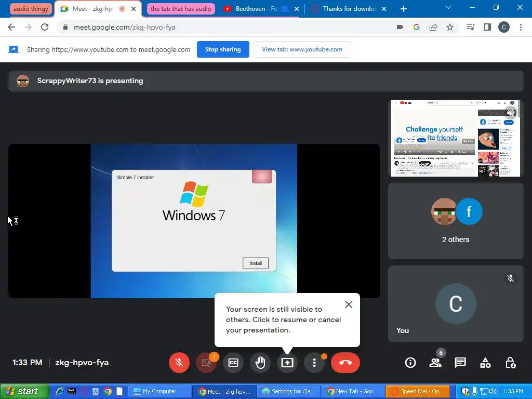Viewport: 532px width, 399px height.
Task: Open host controls lock icon
Action: pyautogui.click(x=510, y=363)
